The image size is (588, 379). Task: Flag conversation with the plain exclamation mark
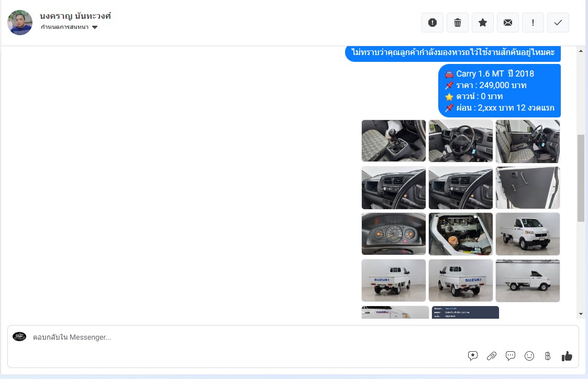click(533, 23)
